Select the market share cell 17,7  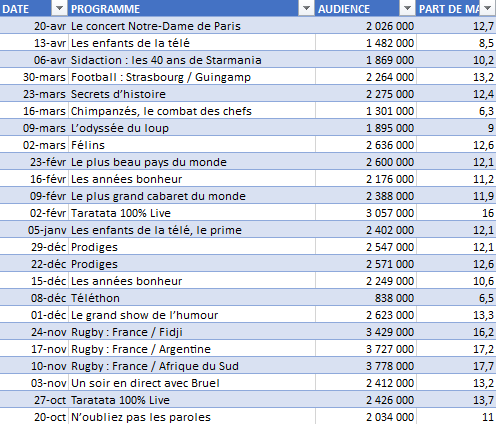[456, 366]
